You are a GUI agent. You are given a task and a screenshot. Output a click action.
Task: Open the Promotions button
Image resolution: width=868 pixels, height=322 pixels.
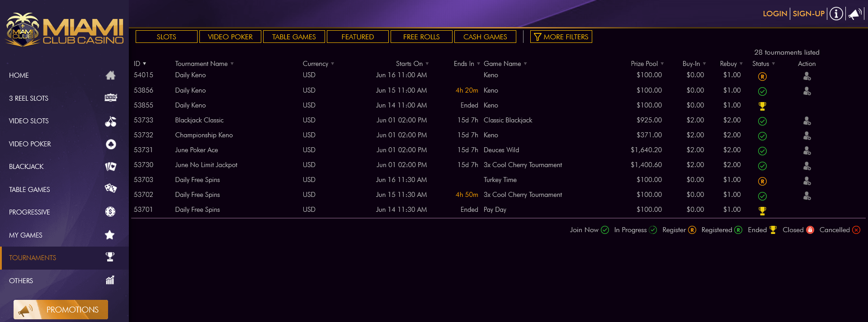tap(61, 309)
